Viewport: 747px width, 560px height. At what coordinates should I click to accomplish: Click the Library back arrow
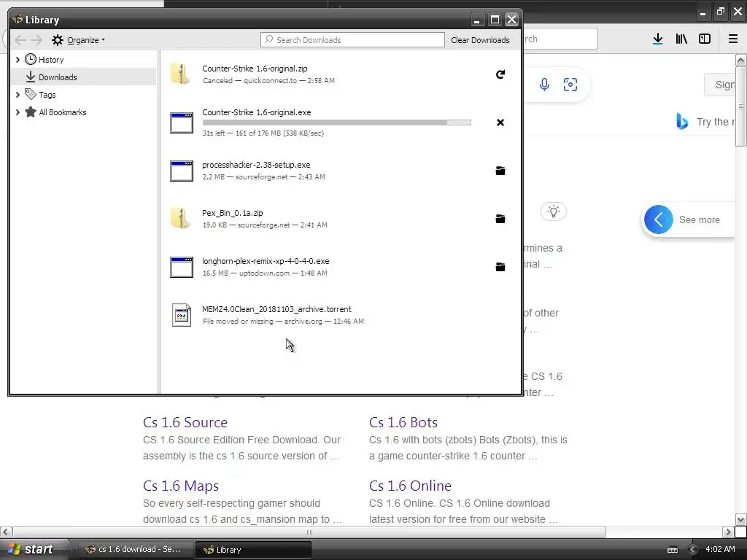[20, 40]
